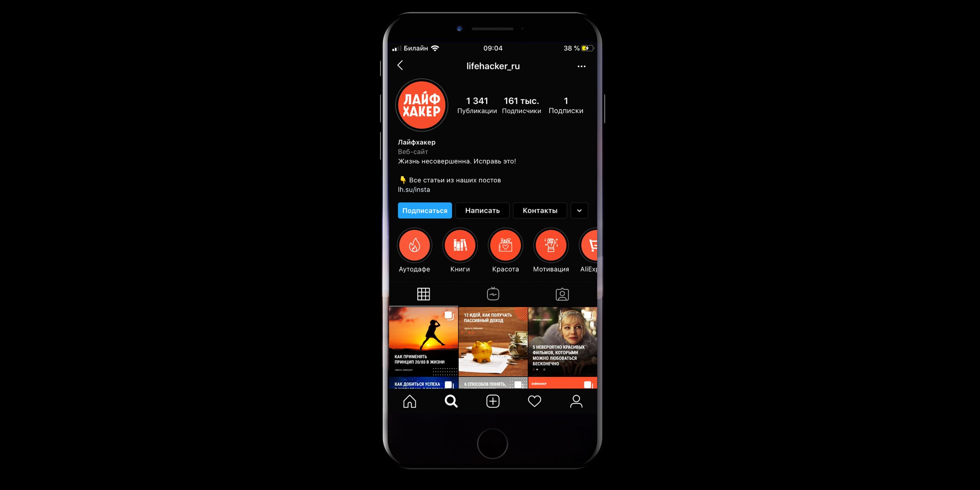Open the Likes/Activity notification tab
This screenshot has height=490, width=980.
[x=535, y=401]
